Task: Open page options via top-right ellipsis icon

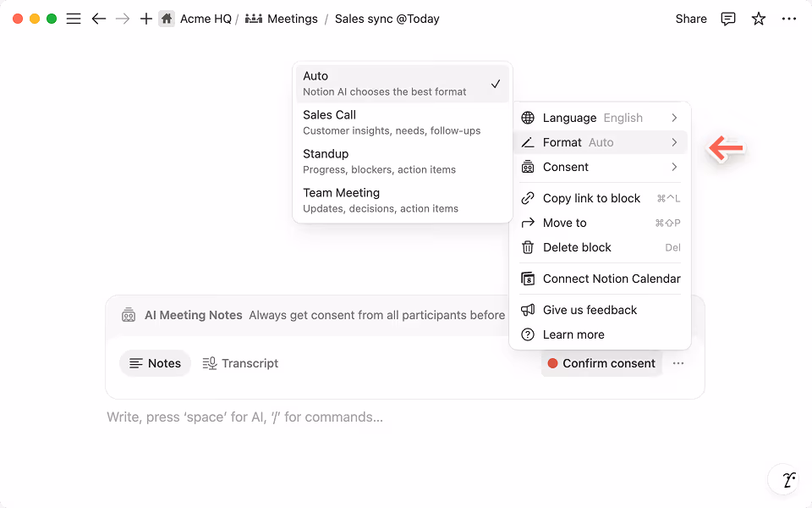Action: (x=789, y=18)
